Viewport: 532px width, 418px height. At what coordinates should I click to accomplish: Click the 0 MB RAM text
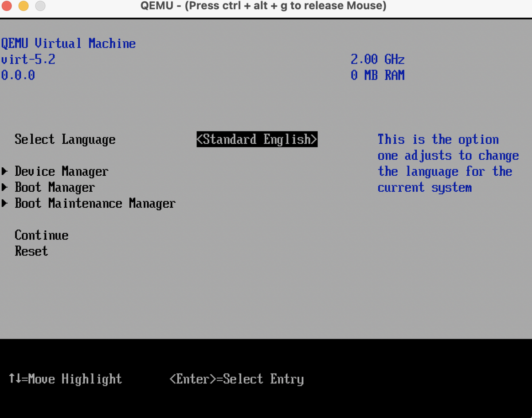pos(378,75)
